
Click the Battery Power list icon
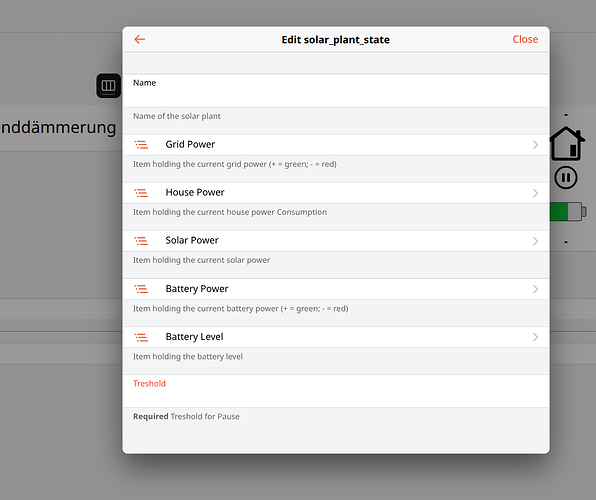pyautogui.click(x=141, y=289)
